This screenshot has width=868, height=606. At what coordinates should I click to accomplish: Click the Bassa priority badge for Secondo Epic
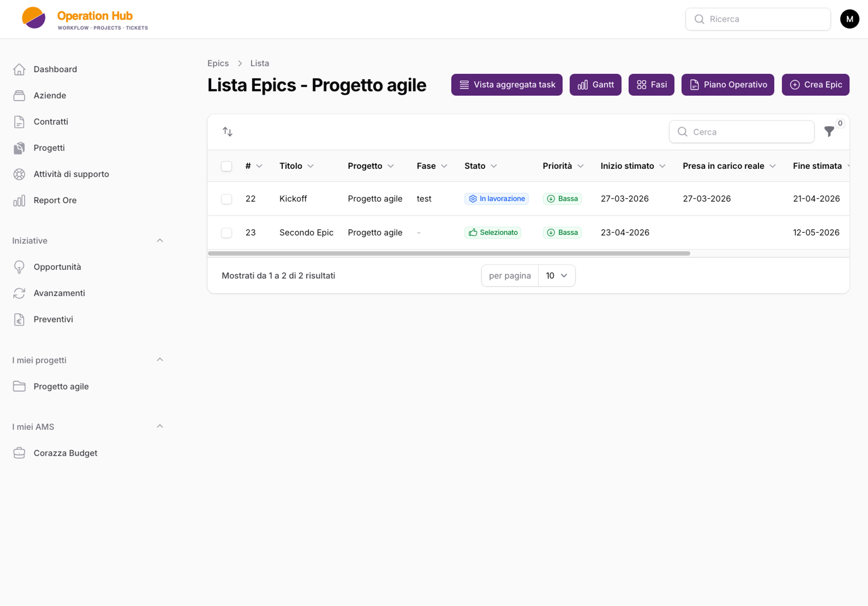[562, 232]
